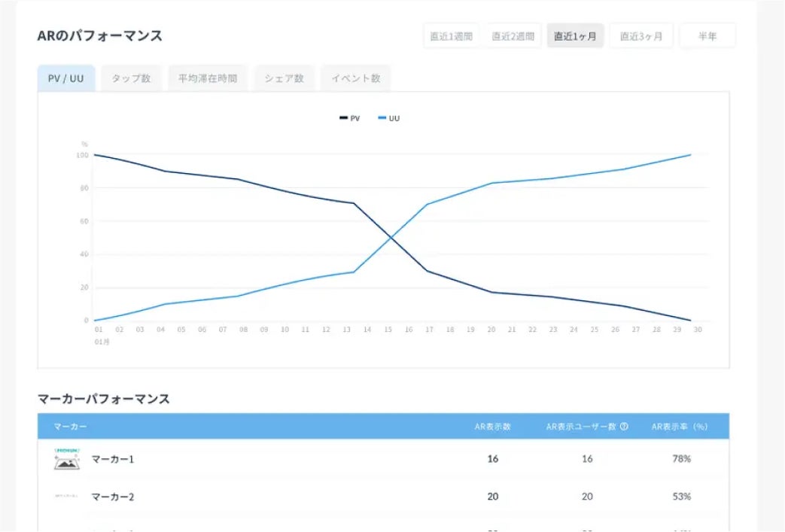Toggle the PV series in chart legend
Screen dimensions: 785x532
pyautogui.click(x=350, y=118)
